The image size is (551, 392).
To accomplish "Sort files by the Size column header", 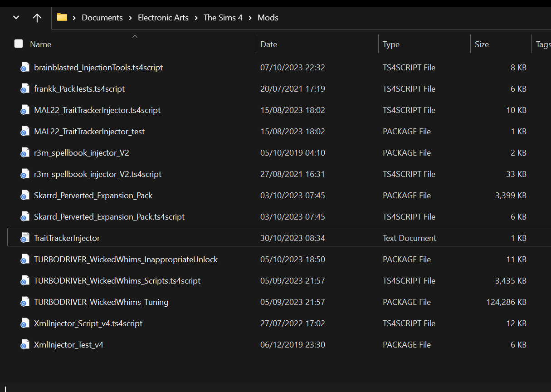I will coord(482,44).
